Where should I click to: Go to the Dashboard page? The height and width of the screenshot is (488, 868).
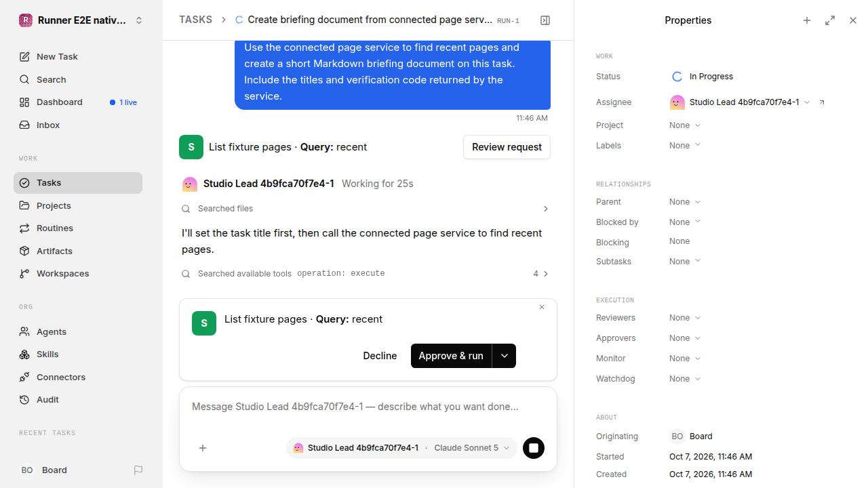coord(78,102)
